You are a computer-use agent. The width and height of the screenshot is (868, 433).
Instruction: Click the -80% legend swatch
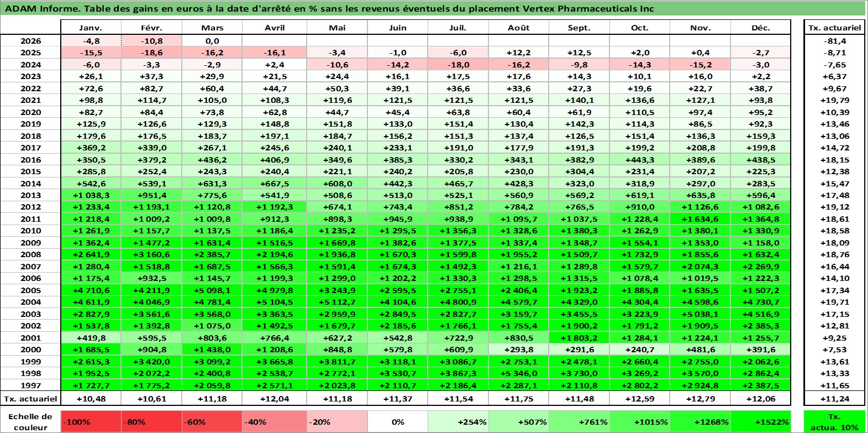pyautogui.click(x=151, y=421)
